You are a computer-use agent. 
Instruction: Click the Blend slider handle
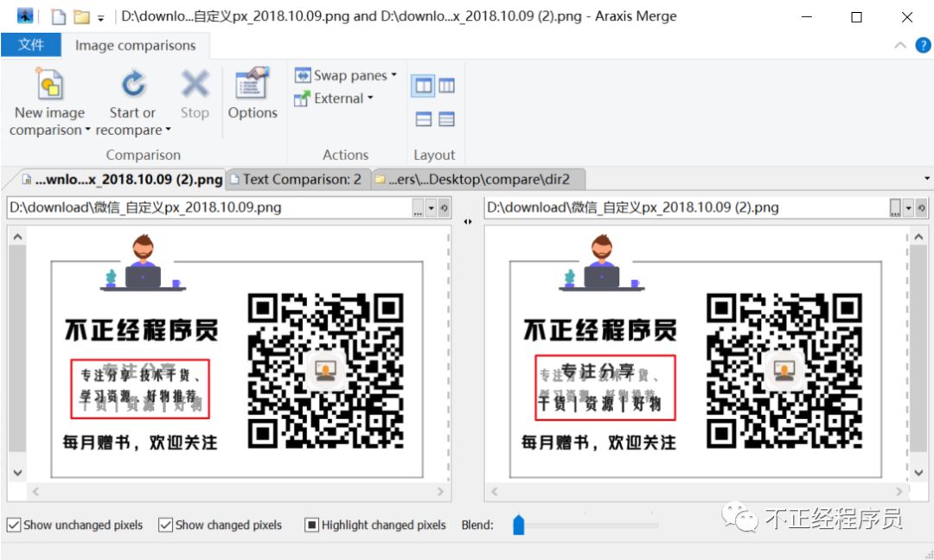(x=518, y=525)
